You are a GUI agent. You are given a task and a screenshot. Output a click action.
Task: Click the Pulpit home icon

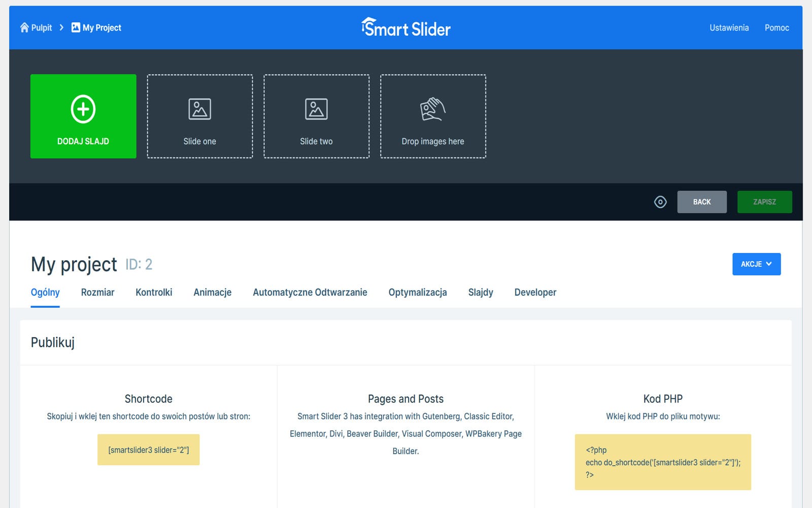coord(24,27)
